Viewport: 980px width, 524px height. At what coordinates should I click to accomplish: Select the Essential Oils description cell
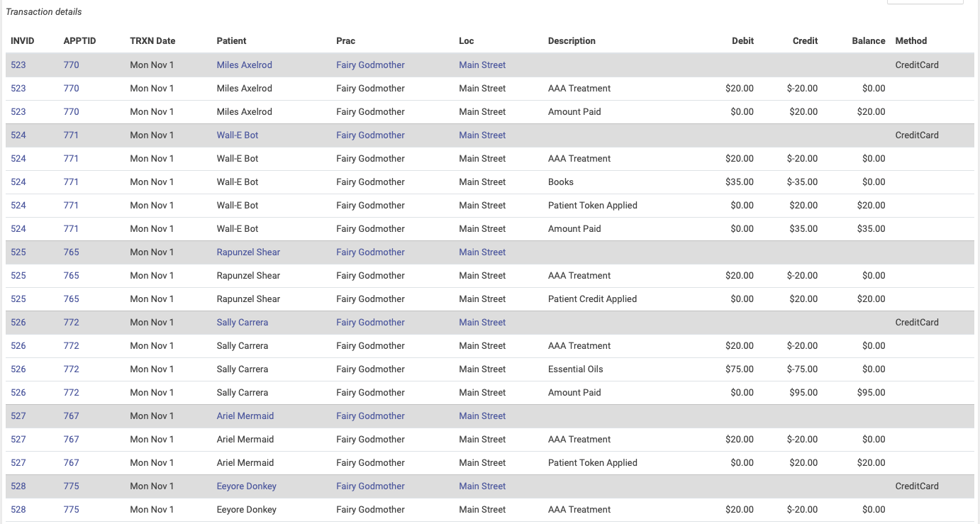[x=577, y=369]
